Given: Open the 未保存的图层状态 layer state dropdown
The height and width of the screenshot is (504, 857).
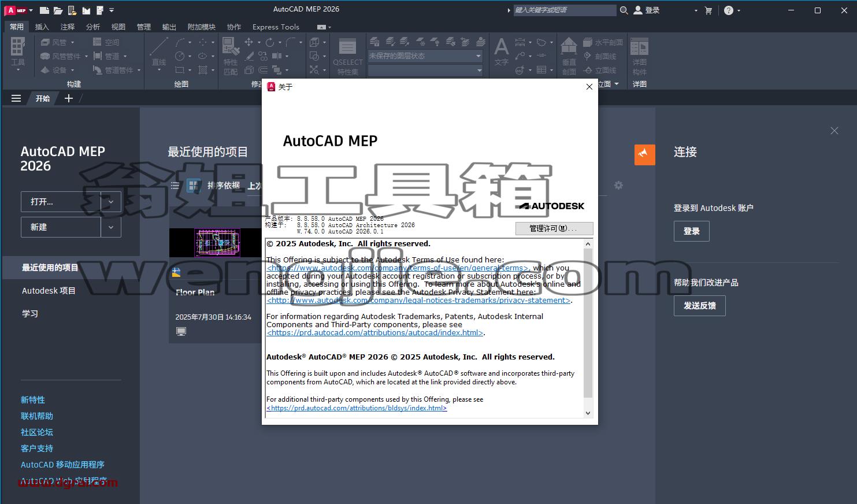Looking at the screenshot, I should [x=425, y=56].
